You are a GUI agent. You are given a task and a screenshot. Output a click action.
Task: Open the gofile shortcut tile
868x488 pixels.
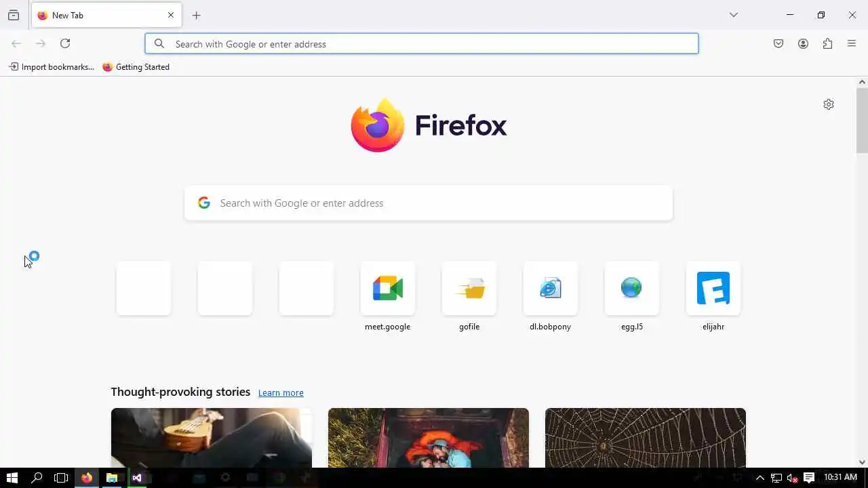point(469,288)
